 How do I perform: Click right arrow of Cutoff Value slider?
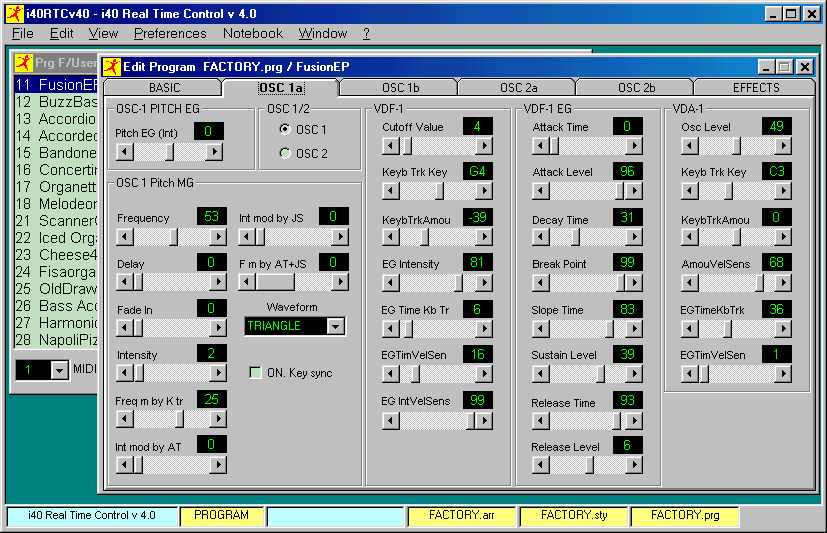point(483,146)
